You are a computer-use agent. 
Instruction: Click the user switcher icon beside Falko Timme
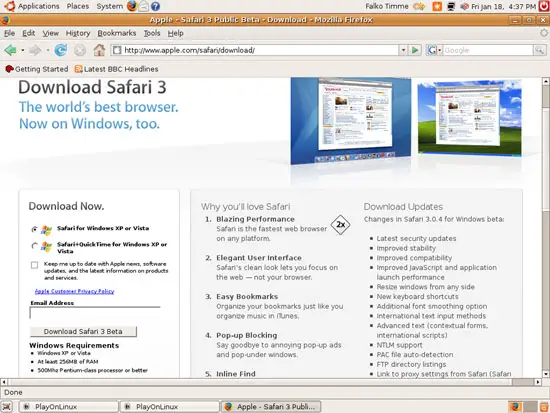point(419,6)
